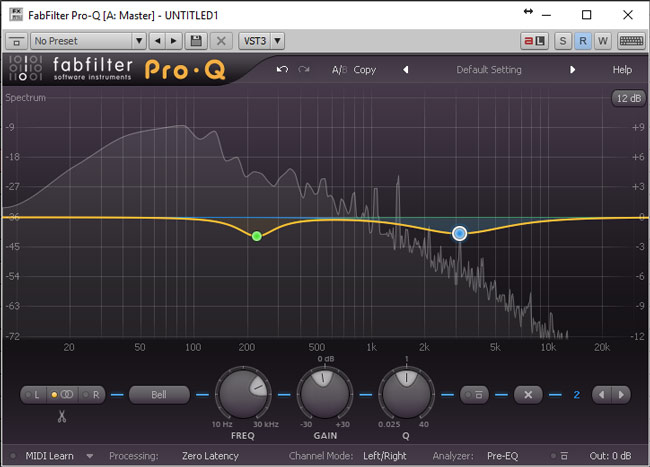Click the 12 dB display range selector
Screen dimensions: 650x467
click(627, 98)
